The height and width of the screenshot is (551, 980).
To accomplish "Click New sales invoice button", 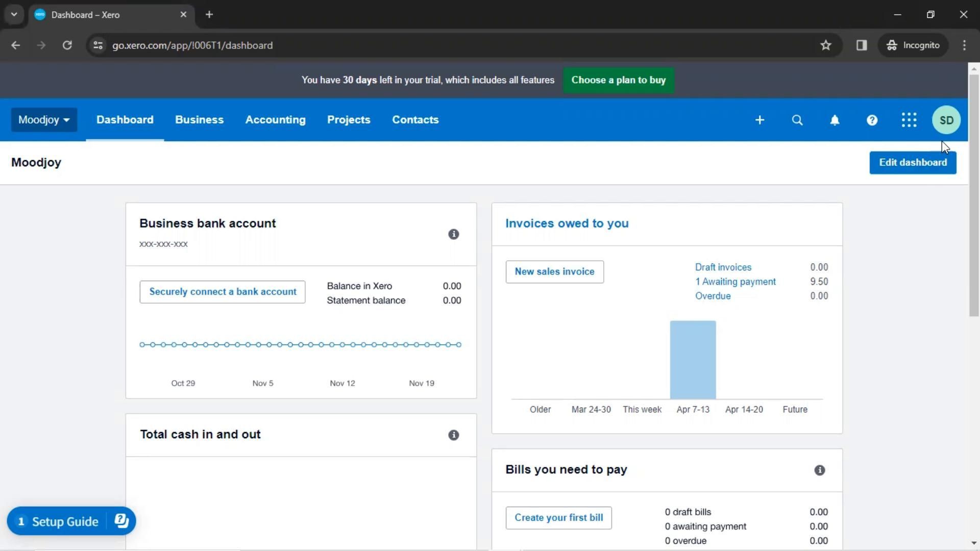I will [x=554, y=271].
